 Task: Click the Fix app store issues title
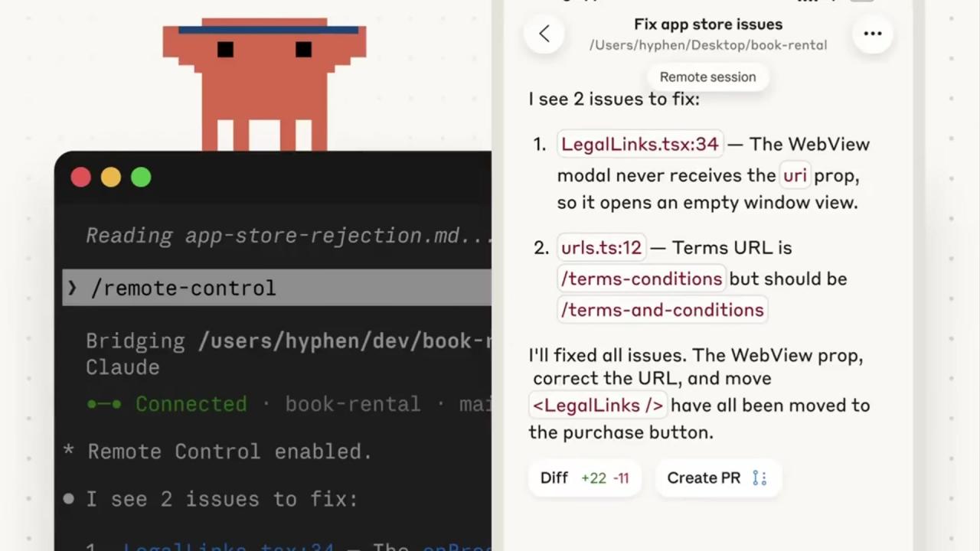click(707, 24)
